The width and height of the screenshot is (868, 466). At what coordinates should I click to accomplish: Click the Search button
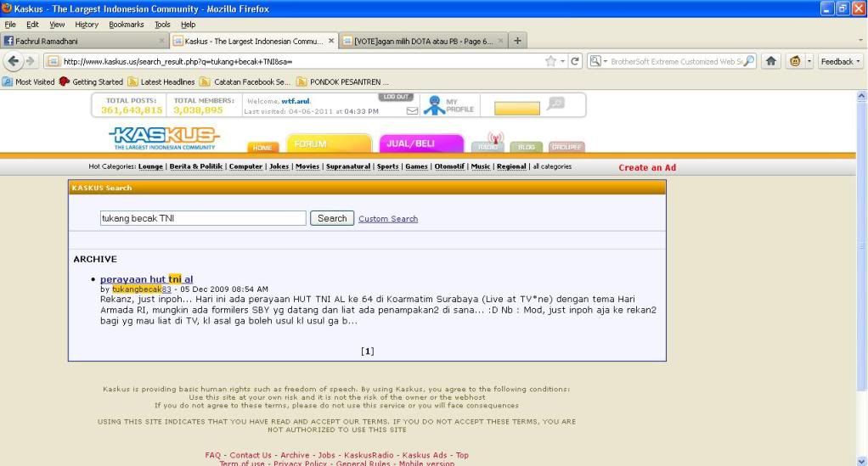pyautogui.click(x=332, y=218)
